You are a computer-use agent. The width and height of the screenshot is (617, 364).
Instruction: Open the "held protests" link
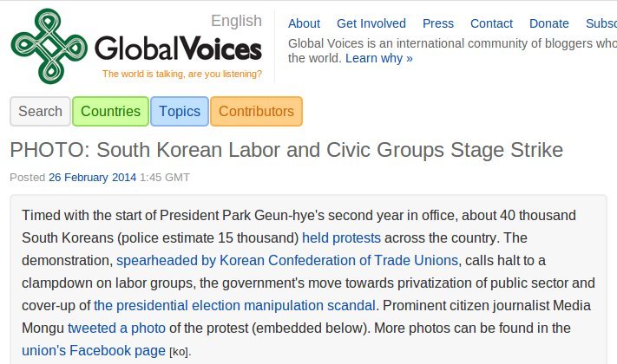[x=341, y=237]
